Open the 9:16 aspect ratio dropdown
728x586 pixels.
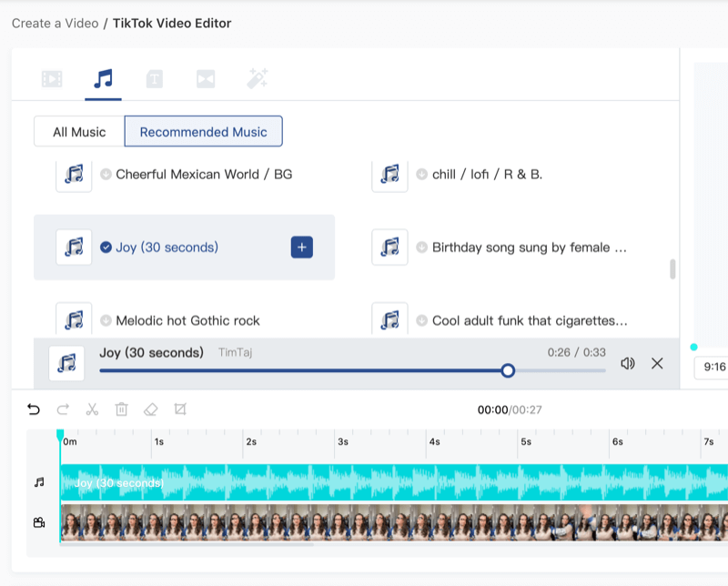coord(713,368)
